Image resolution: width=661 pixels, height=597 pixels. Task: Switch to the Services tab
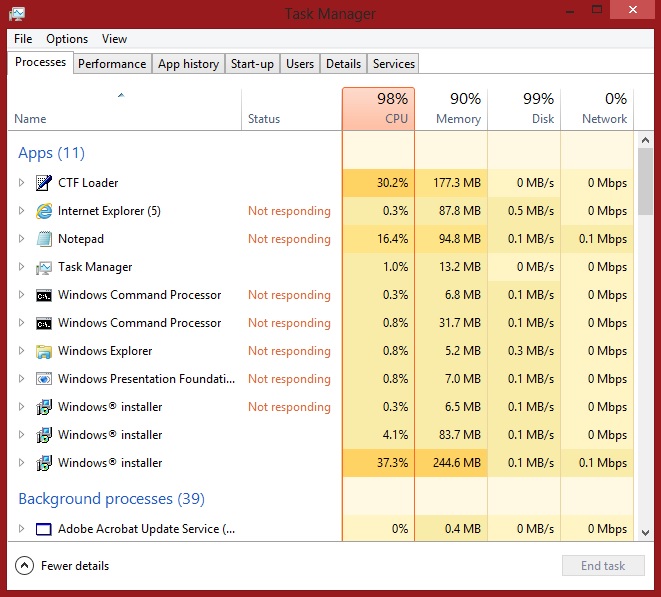click(394, 64)
